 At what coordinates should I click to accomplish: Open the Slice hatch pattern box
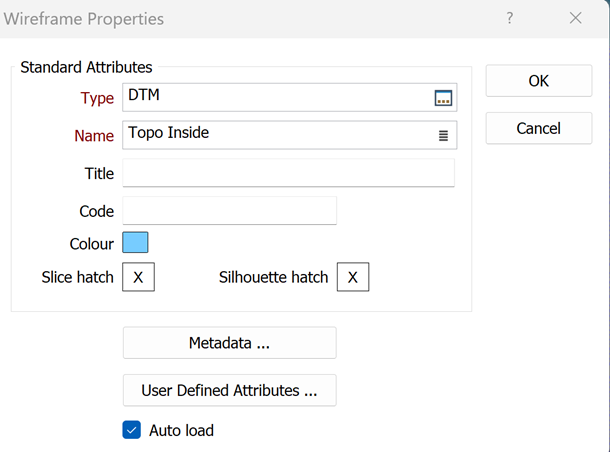click(138, 277)
